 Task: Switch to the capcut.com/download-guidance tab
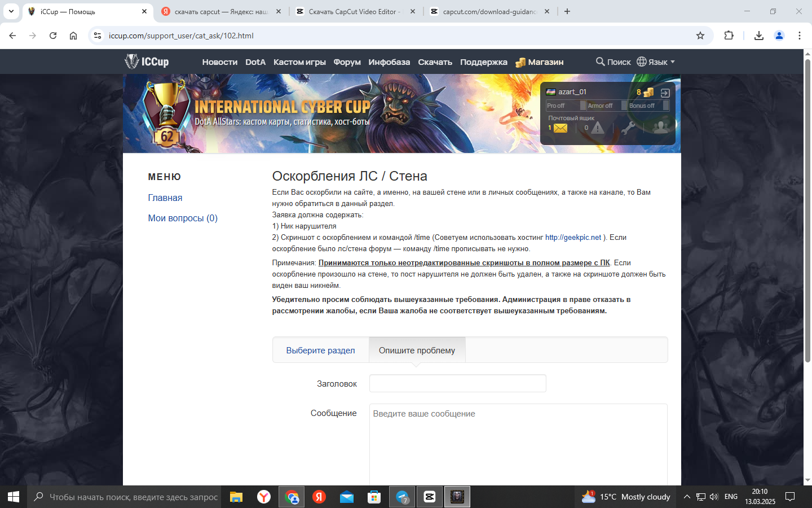(x=489, y=11)
